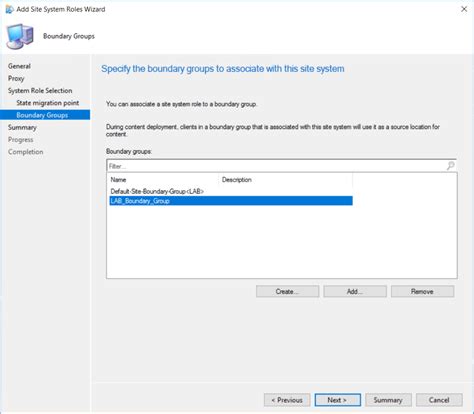Jump to the Summary step in sidebar
This screenshot has width=474, height=414.
click(22, 127)
